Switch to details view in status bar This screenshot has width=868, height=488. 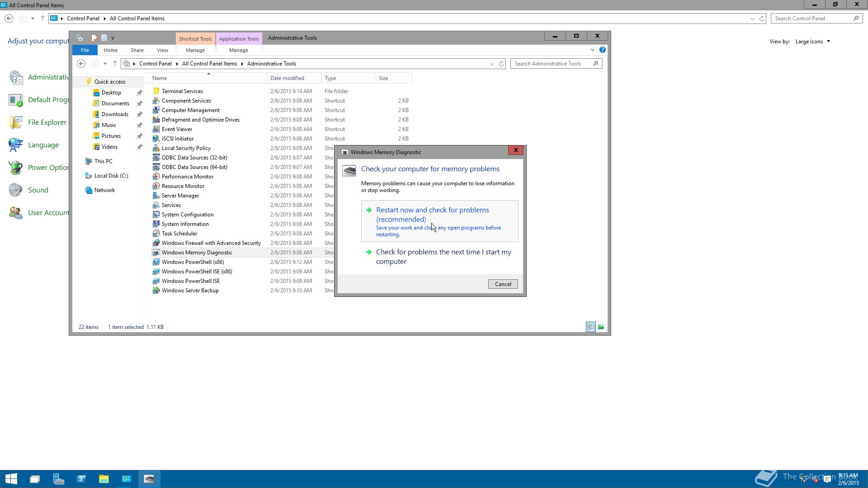tap(591, 327)
